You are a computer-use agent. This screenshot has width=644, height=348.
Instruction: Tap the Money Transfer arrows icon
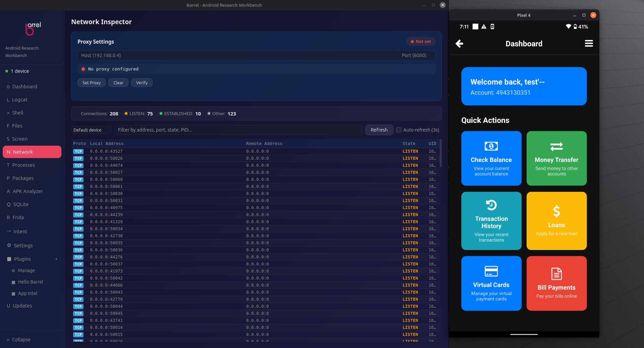tap(556, 146)
